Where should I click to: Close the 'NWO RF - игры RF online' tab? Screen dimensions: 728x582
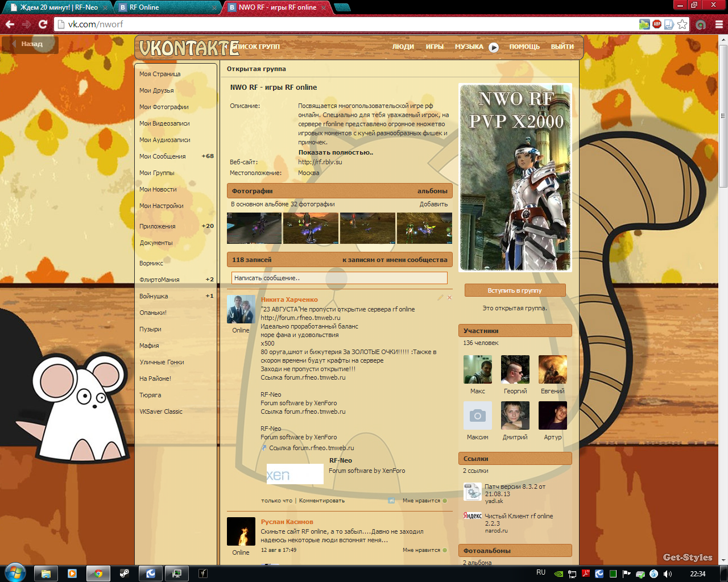[324, 7]
